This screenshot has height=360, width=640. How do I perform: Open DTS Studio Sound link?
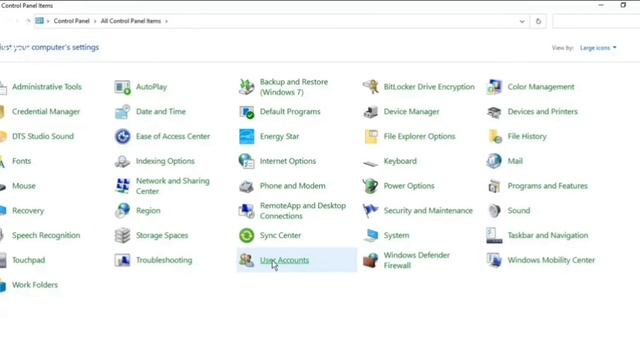43,136
